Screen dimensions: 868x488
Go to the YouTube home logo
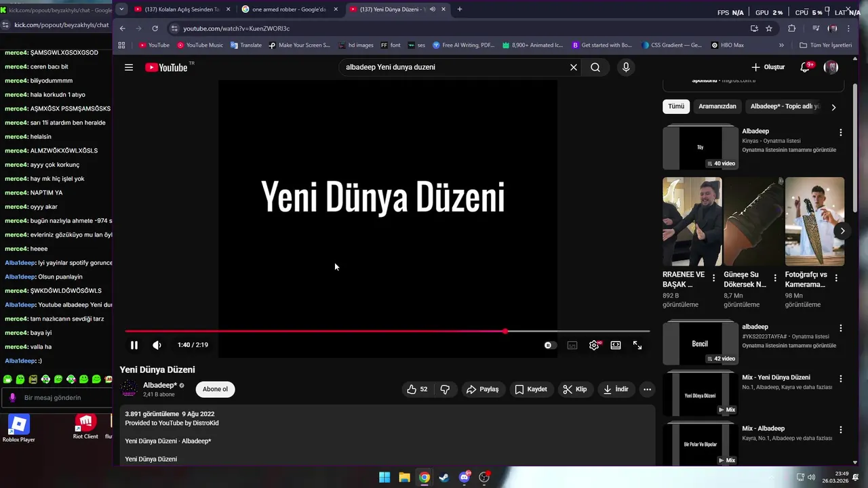166,67
